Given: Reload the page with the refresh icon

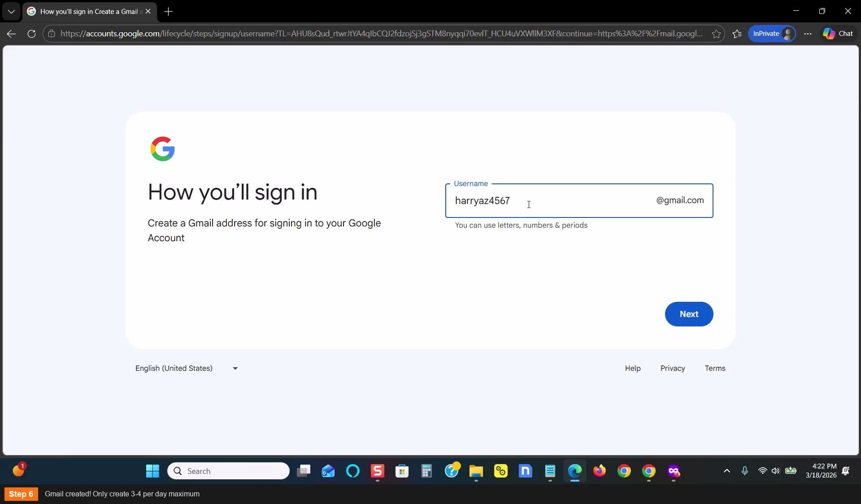Looking at the screenshot, I should pos(31,34).
